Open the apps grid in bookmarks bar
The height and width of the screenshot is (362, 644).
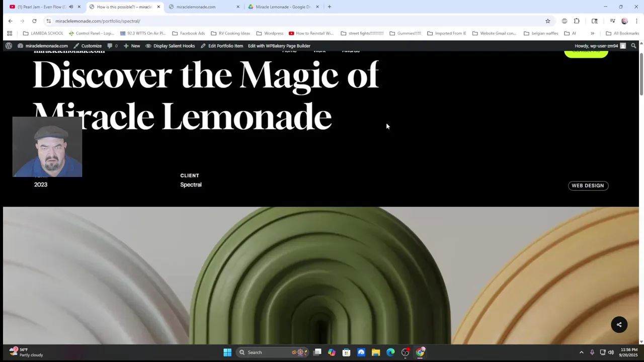(10, 33)
